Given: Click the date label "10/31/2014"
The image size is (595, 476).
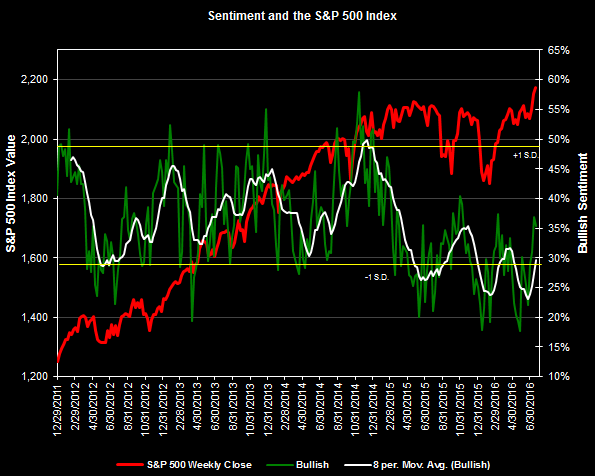Looking at the screenshot, I should pos(355,411).
